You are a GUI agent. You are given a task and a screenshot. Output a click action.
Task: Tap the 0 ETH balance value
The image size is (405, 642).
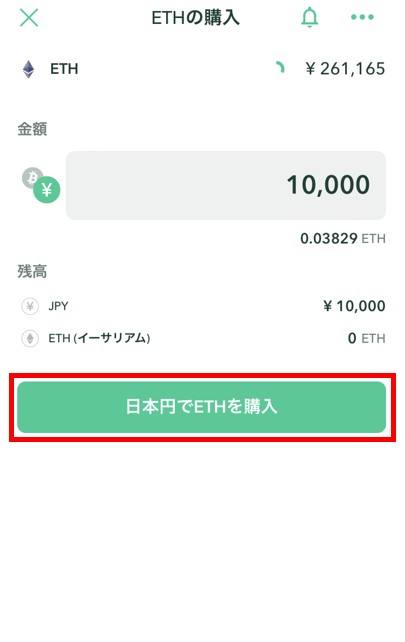point(367,338)
